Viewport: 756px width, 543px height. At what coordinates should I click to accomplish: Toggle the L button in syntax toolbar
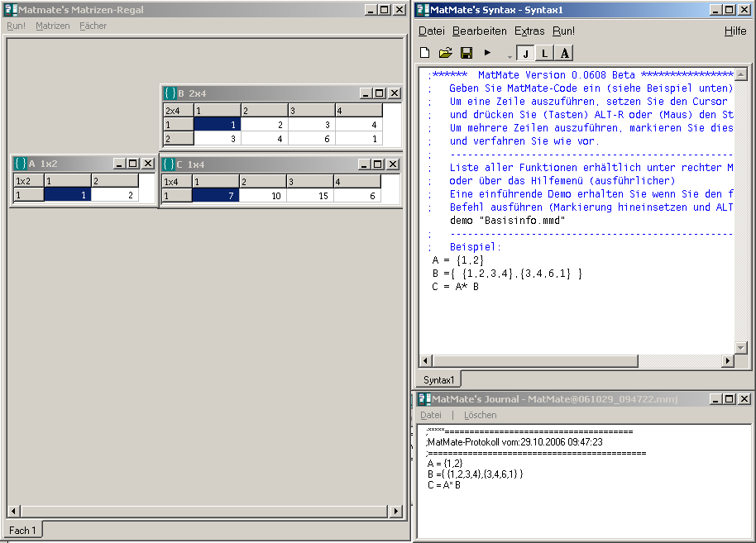(x=544, y=54)
